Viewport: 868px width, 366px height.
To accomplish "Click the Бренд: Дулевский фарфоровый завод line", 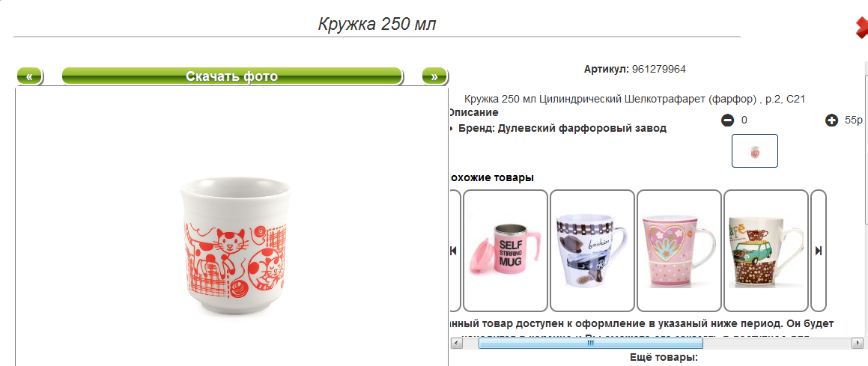I will pyautogui.click(x=562, y=128).
